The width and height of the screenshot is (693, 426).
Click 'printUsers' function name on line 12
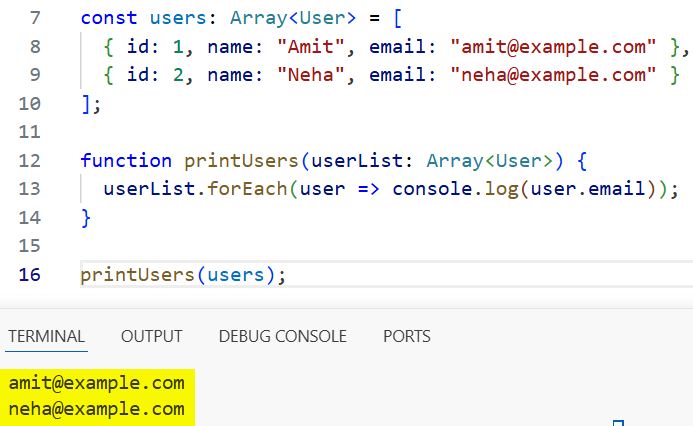tap(241, 161)
